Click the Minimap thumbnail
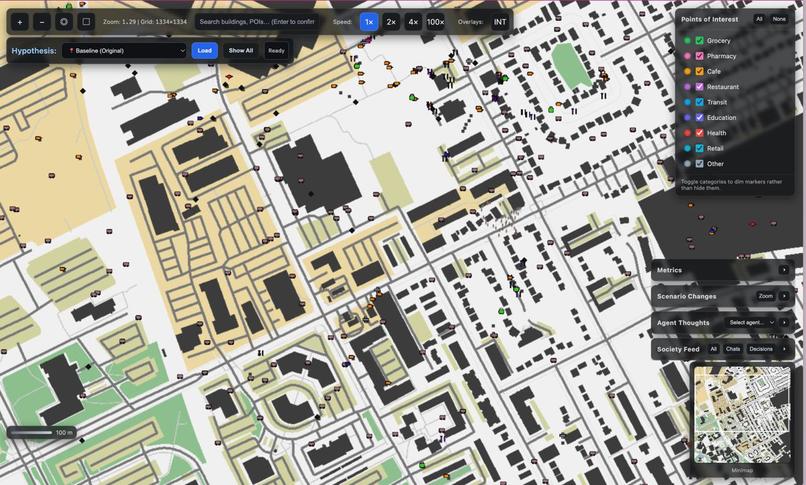This screenshot has width=806, height=485. [x=742, y=414]
